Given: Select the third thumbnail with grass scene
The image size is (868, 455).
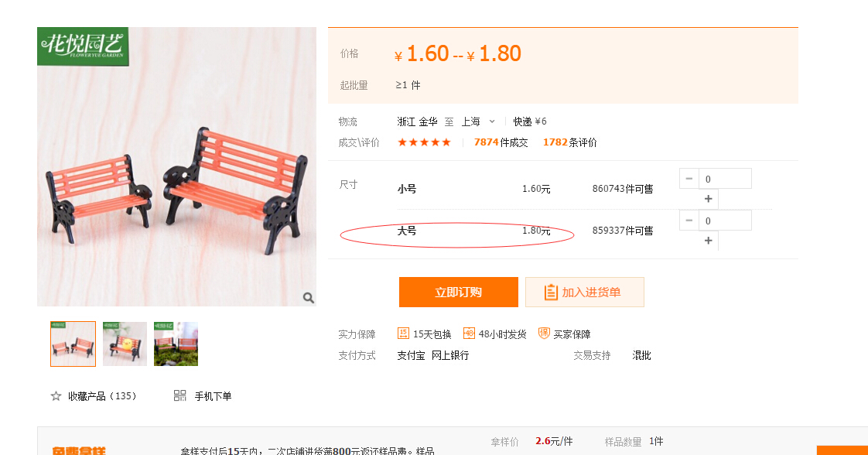Looking at the screenshot, I should pyautogui.click(x=176, y=344).
